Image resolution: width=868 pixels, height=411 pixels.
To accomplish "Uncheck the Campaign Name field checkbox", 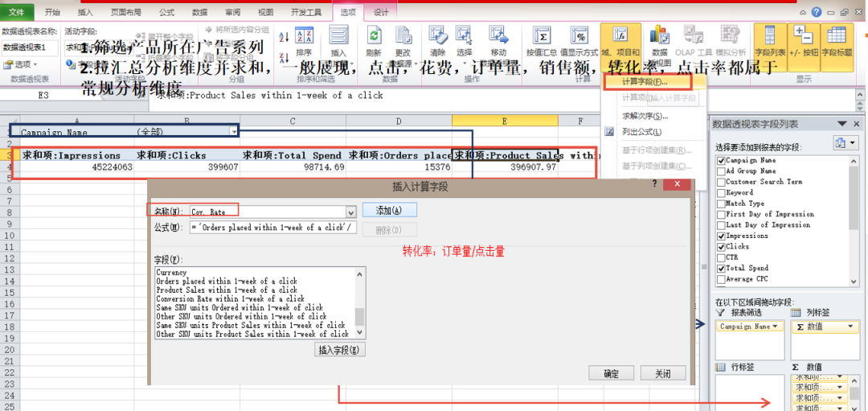I will point(721,161).
